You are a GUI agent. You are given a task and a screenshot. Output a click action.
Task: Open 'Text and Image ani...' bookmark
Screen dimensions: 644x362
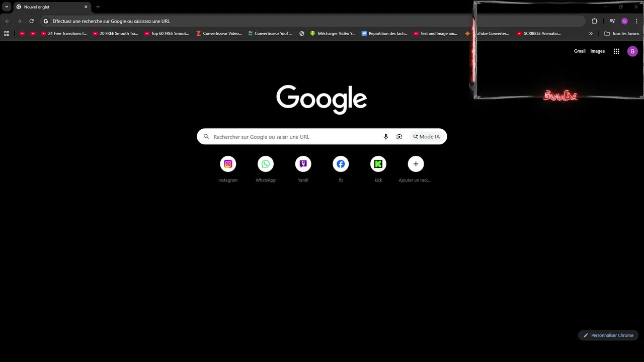click(436, 34)
